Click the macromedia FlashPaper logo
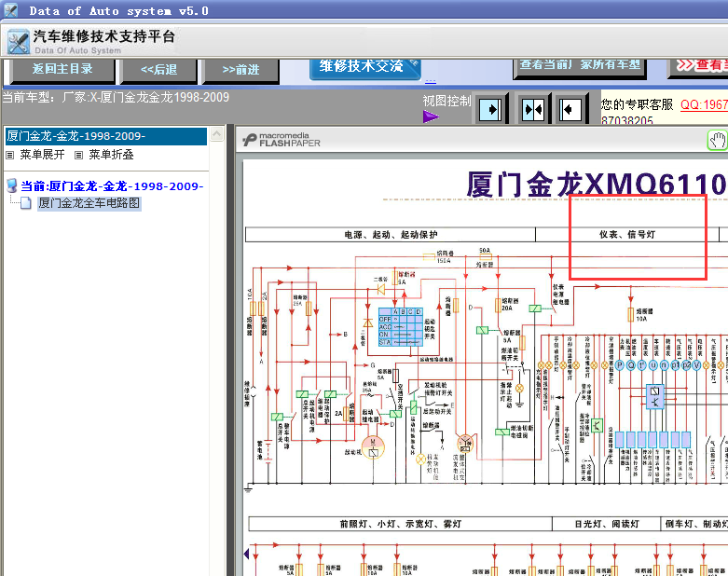This screenshot has width=728, height=576. click(282, 140)
